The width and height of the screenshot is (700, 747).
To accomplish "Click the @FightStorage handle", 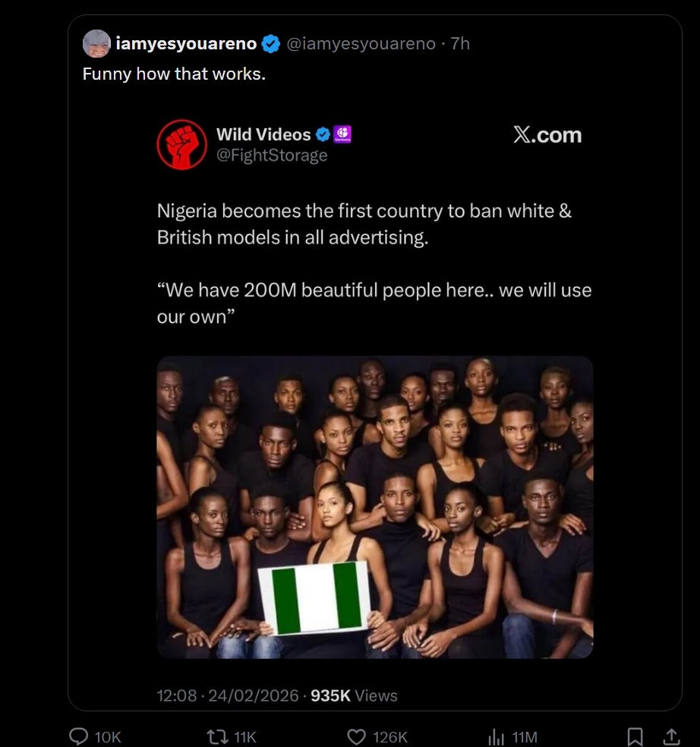I will (272, 155).
